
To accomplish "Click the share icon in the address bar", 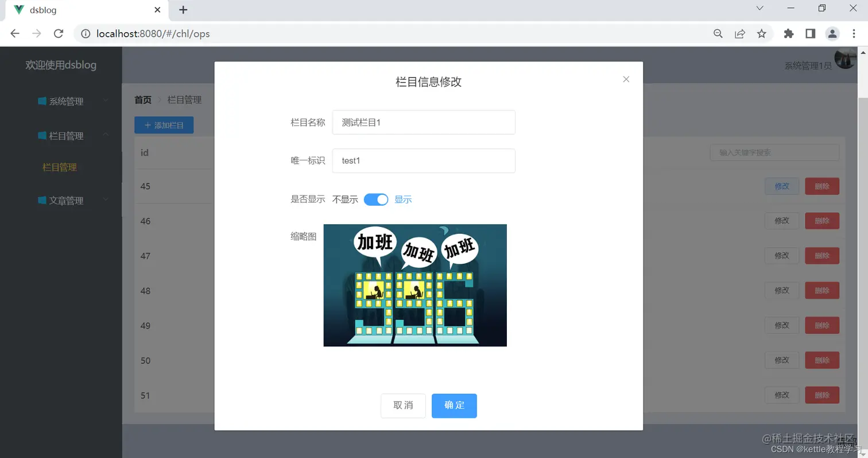I will [739, 33].
